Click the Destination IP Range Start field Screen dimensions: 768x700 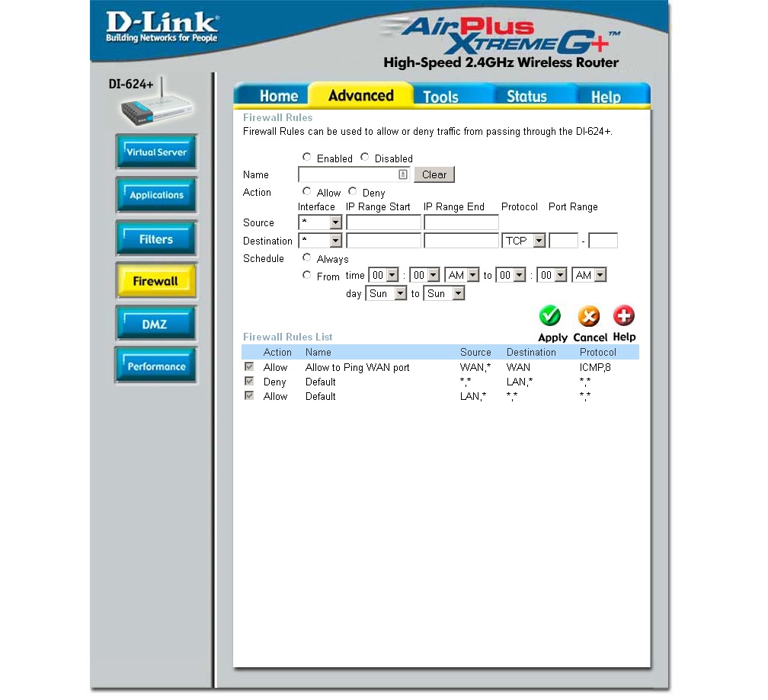pos(383,241)
